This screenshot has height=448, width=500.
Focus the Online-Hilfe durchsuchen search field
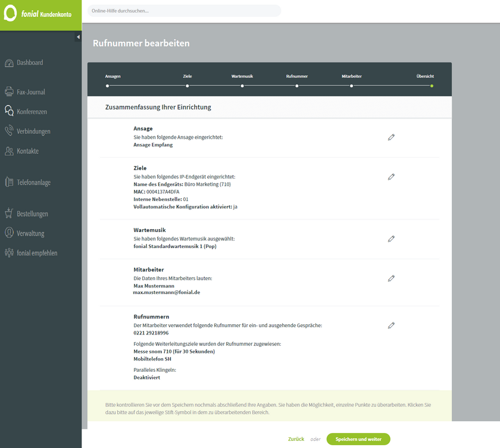185,11
